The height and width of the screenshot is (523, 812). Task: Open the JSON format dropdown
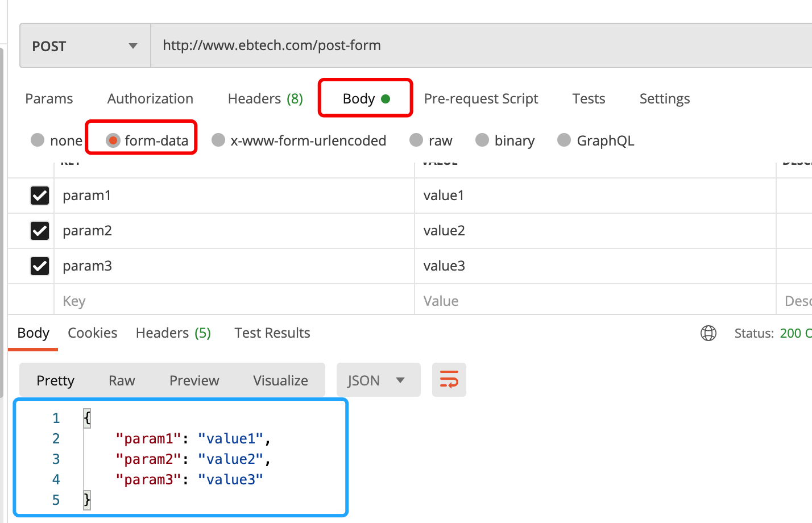(379, 380)
